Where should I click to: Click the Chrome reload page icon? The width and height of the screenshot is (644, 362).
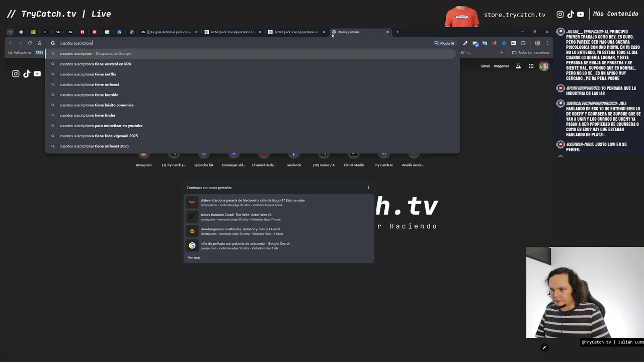pyautogui.click(x=30, y=43)
